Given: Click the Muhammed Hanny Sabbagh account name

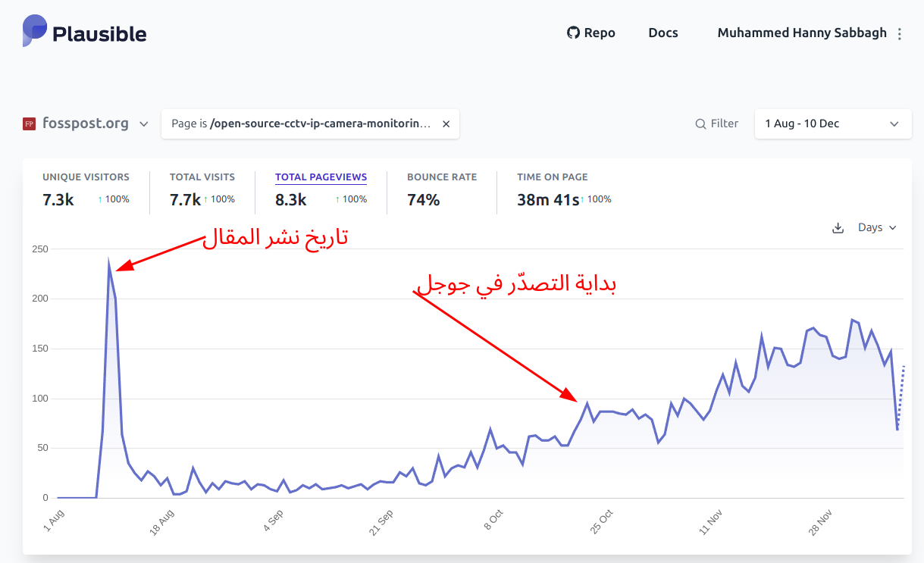Looking at the screenshot, I should tap(801, 33).
